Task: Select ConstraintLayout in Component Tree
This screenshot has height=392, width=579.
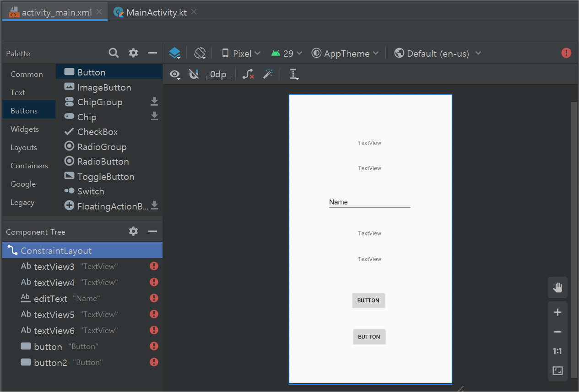Action: tap(82, 250)
